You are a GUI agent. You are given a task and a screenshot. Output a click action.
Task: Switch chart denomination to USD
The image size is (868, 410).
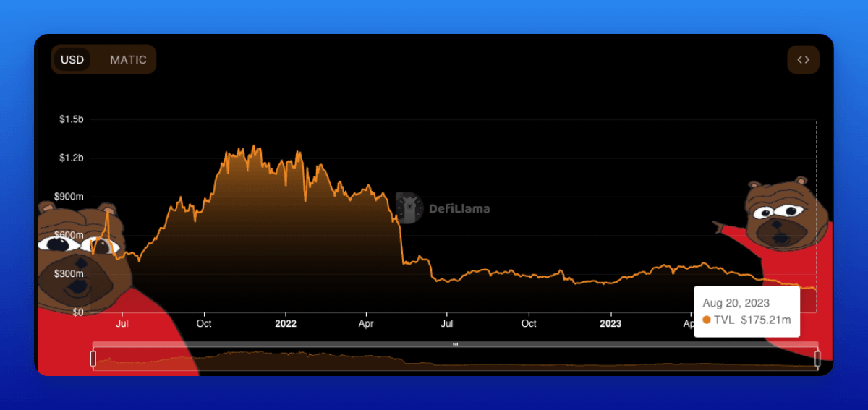pos(72,60)
